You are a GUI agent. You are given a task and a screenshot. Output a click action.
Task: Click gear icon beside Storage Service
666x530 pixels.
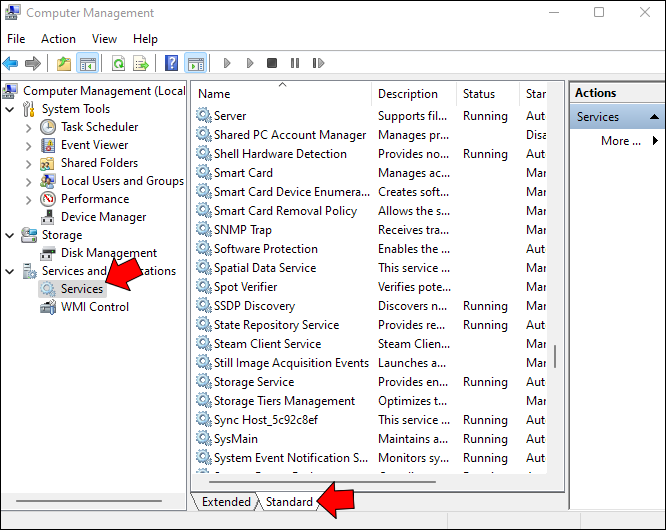204,381
